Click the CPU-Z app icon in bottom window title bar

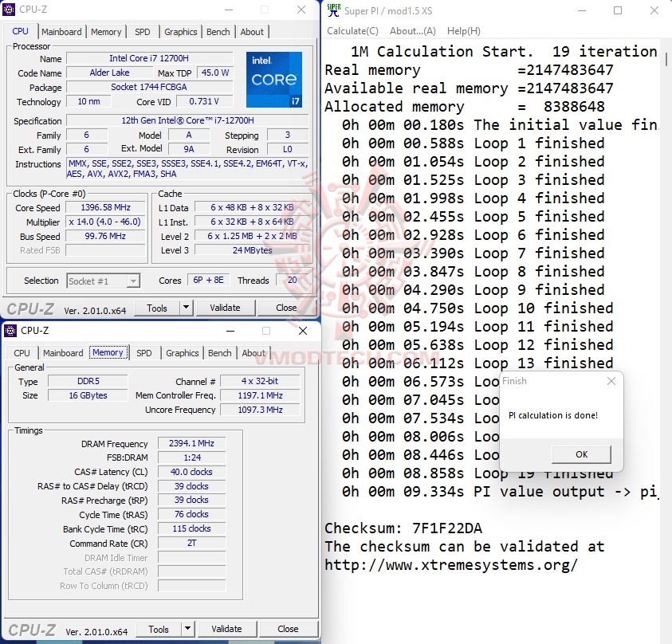10,330
